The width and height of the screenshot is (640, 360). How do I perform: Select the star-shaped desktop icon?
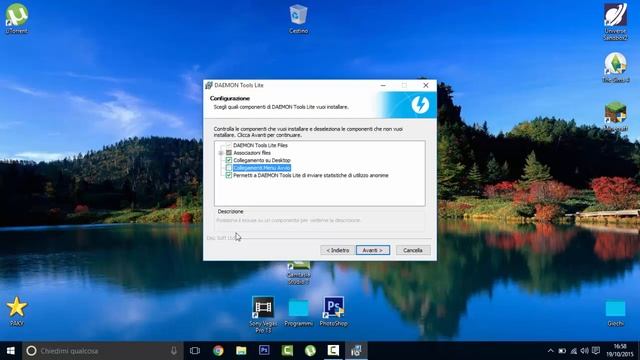click(16, 311)
